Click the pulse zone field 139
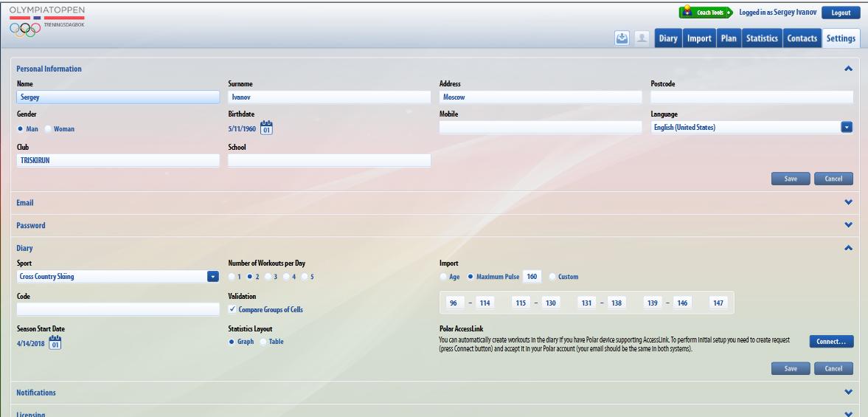 tap(653, 303)
